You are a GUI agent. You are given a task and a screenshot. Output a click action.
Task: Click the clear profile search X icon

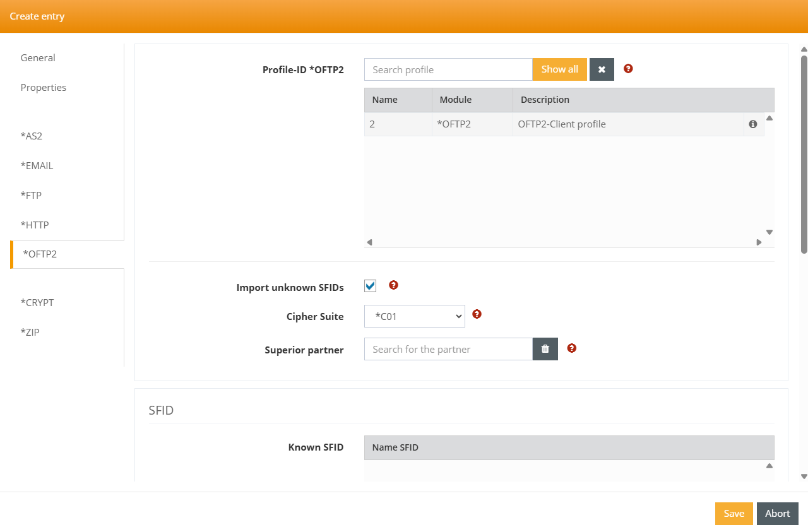point(602,69)
